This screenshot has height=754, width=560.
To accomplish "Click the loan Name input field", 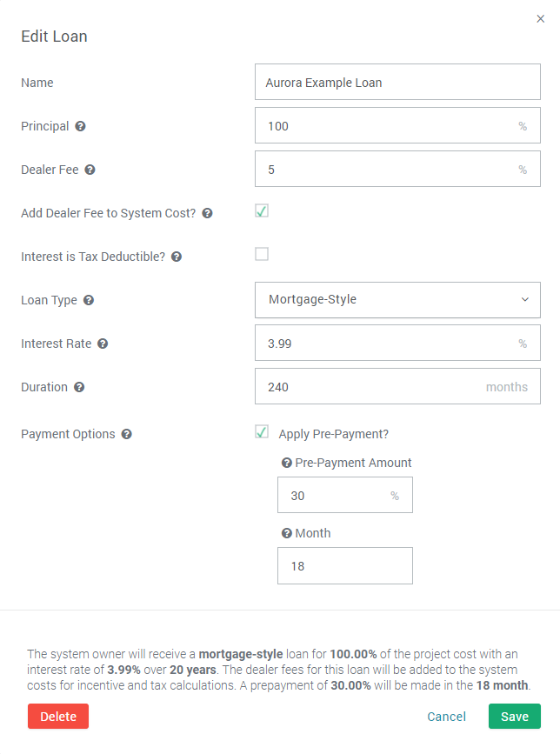I will pos(397,83).
